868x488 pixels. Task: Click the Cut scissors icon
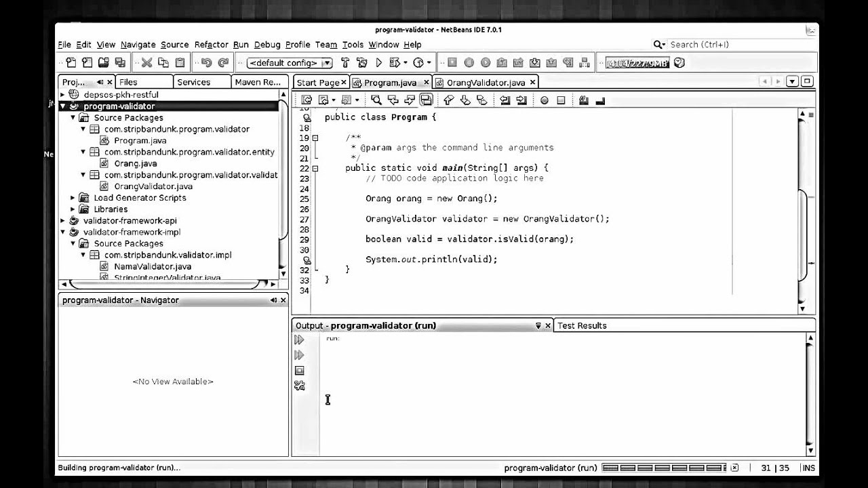click(x=146, y=62)
